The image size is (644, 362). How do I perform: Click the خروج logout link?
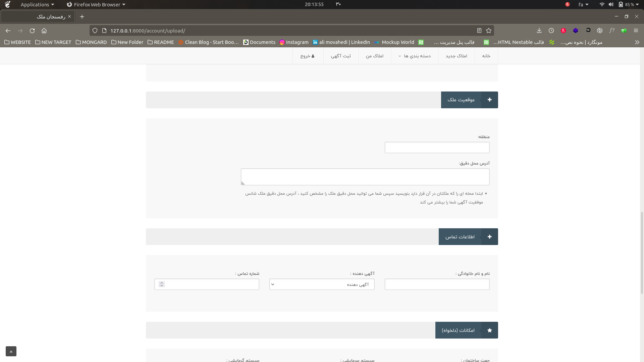click(x=307, y=56)
